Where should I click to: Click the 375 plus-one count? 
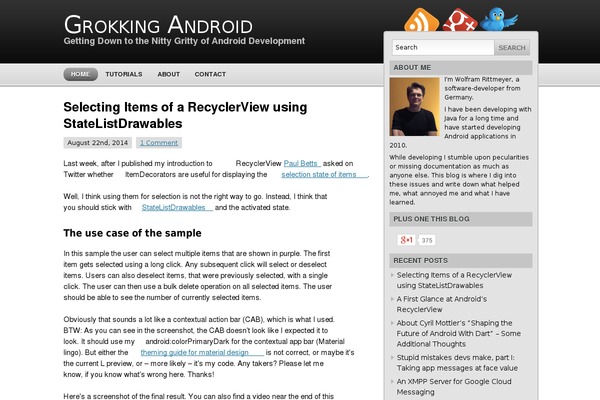coord(427,240)
